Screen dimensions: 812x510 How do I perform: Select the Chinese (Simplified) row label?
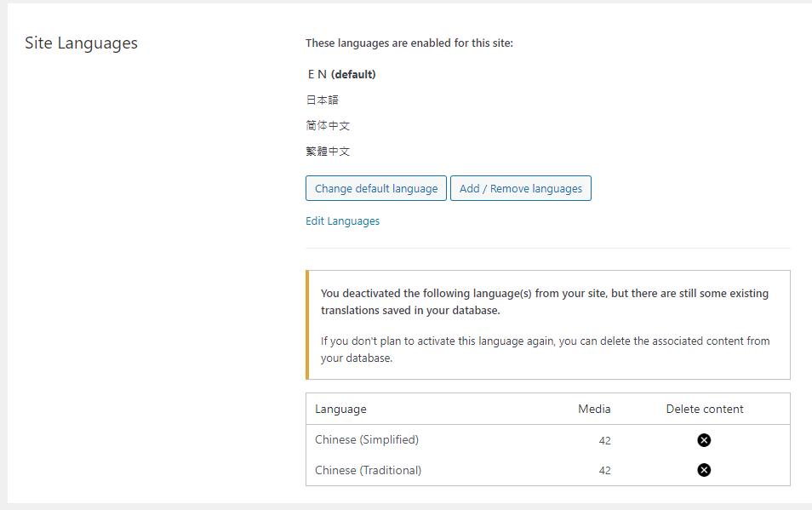pyautogui.click(x=367, y=440)
